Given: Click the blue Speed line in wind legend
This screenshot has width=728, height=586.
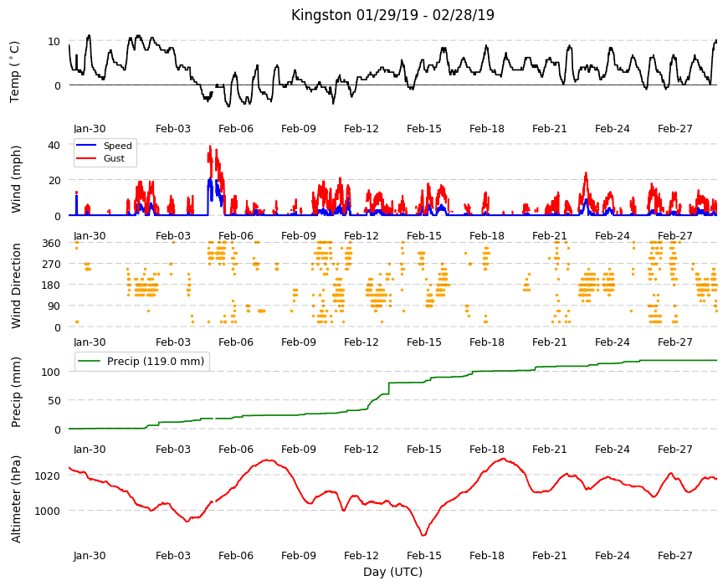Looking at the screenshot, I should [x=86, y=146].
